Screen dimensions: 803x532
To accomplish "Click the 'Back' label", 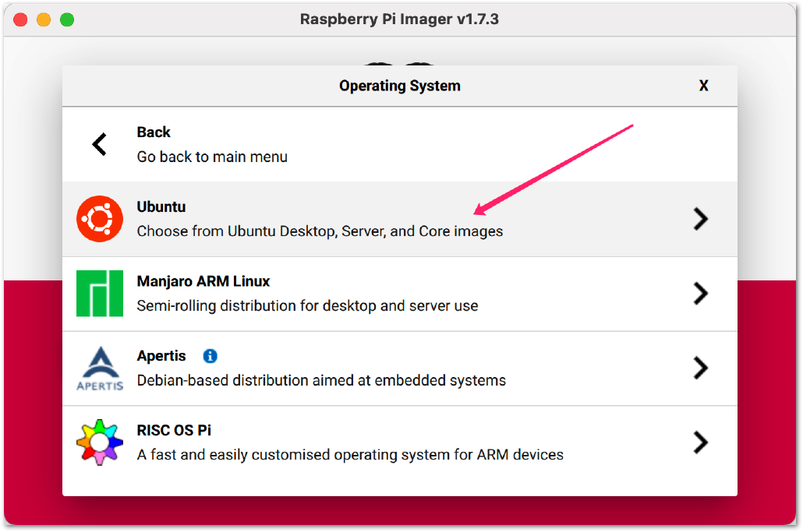I will pyautogui.click(x=154, y=132).
